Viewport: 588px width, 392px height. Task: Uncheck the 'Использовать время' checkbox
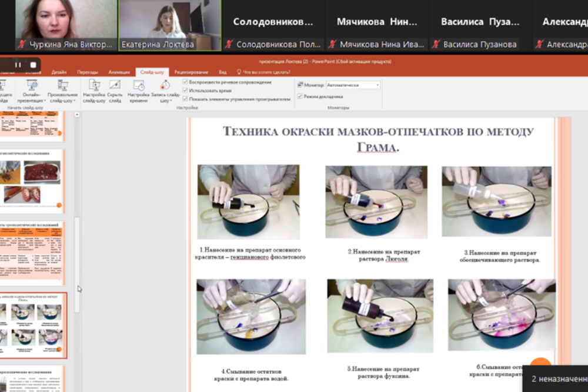click(x=186, y=91)
